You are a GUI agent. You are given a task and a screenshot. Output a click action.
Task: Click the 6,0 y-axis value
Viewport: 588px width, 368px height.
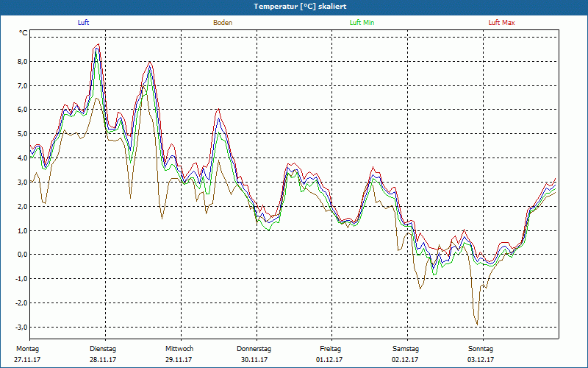[x=22, y=110]
